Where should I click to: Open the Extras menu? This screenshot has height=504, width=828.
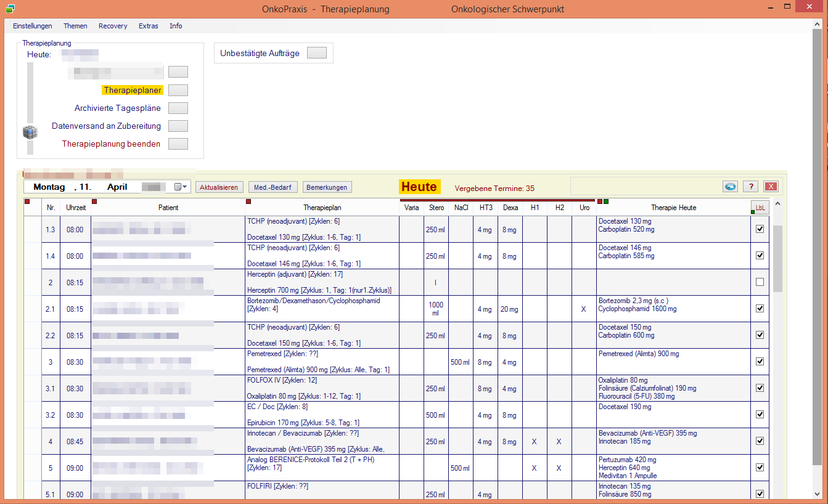[x=148, y=26]
